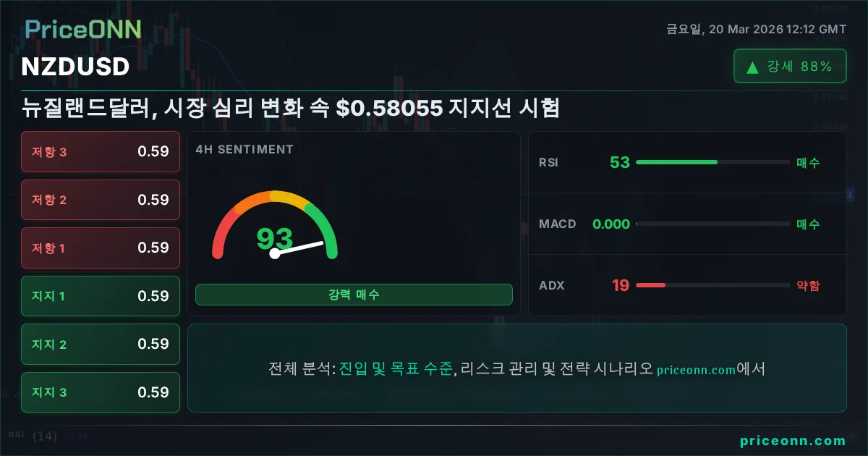868x456 pixels.
Task: Select the 지지 3 support level
Action: 101,392
